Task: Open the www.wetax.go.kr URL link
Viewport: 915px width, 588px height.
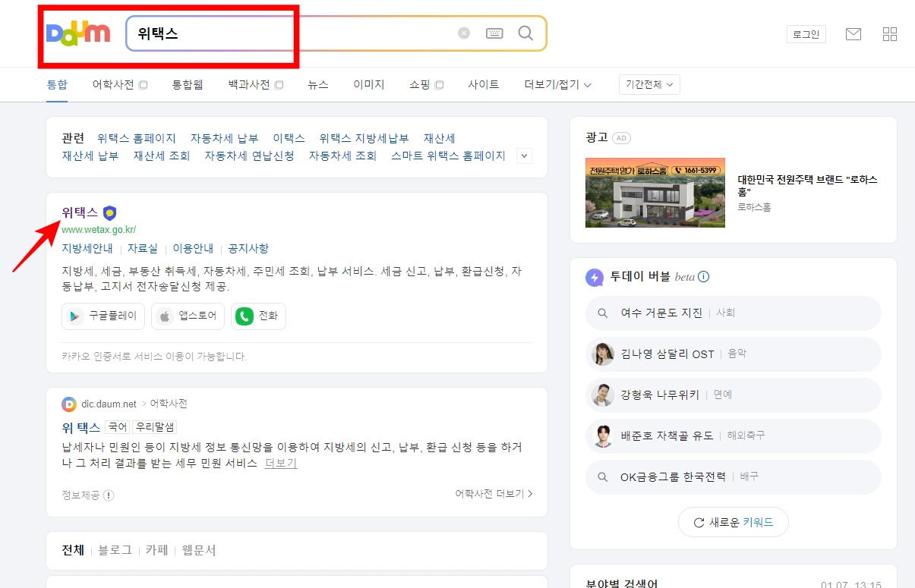Action: click(99, 229)
